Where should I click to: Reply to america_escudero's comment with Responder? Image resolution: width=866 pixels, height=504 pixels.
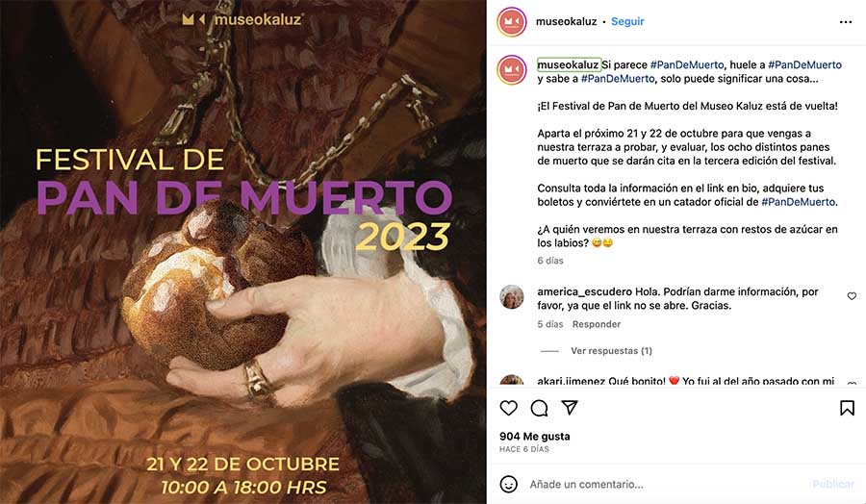pos(597,324)
